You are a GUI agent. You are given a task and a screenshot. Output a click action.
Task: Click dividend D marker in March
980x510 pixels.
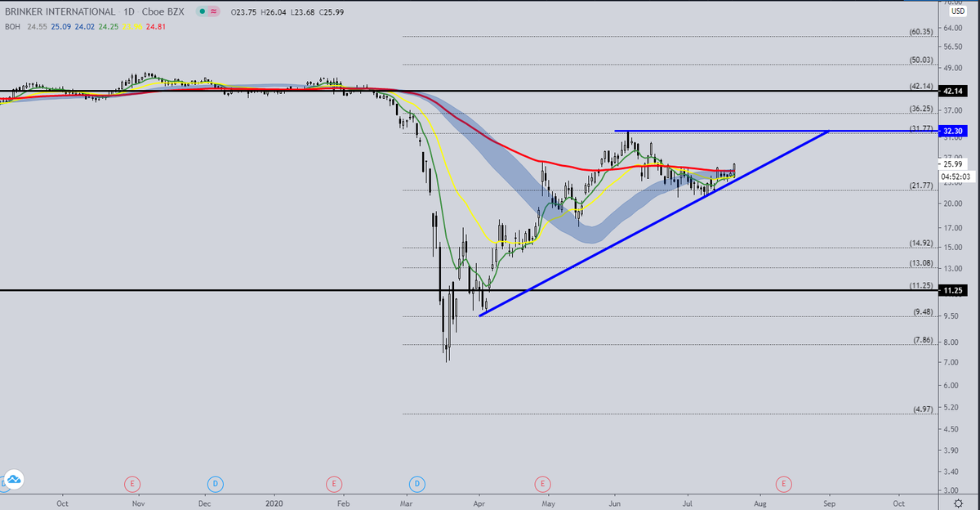point(418,484)
